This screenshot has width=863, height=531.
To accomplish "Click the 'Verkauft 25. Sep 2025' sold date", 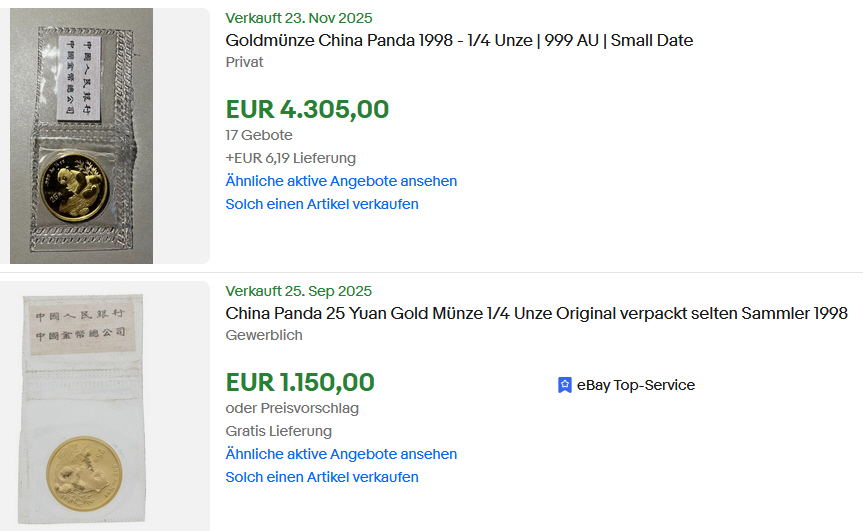I will point(298,291).
